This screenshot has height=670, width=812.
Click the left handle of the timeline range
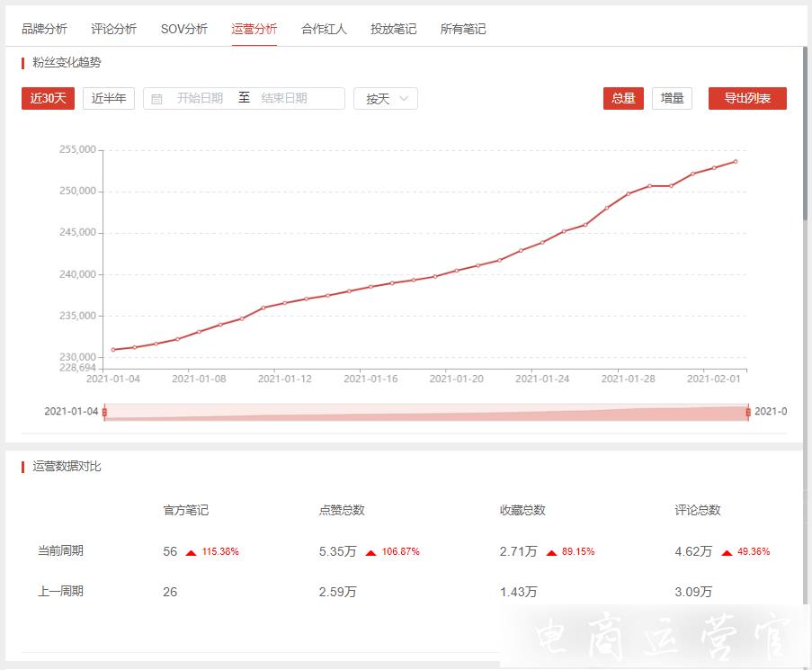tap(104, 412)
